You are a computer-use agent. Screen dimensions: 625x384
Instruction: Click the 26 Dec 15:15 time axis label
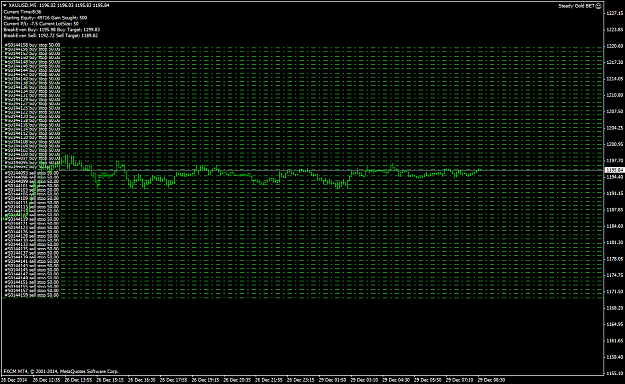(110, 380)
